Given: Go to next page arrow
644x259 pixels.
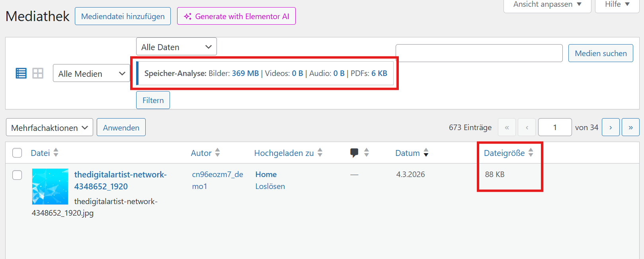Looking at the screenshot, I should [611, 127].
